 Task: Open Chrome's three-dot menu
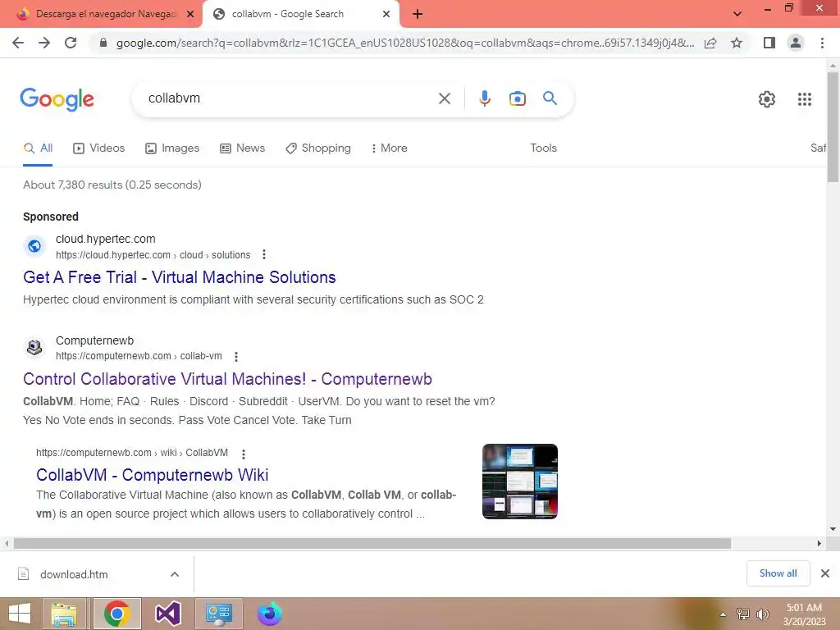[822, 43]
